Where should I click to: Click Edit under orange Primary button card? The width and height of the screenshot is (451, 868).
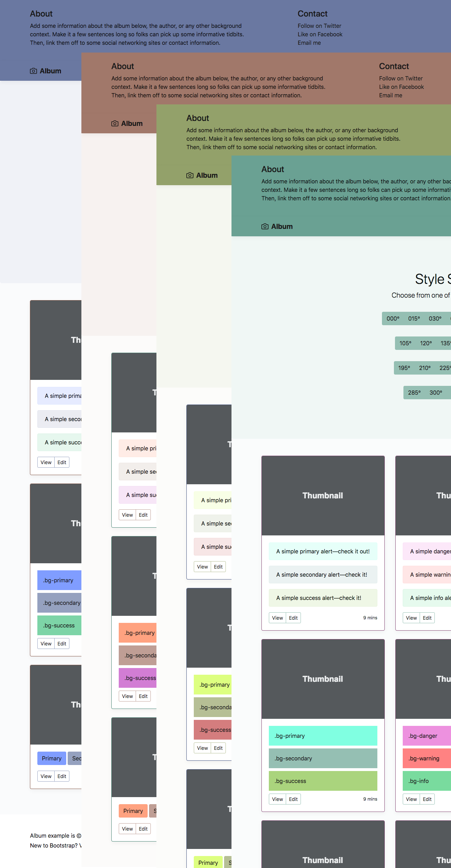[x=143, y=829]
